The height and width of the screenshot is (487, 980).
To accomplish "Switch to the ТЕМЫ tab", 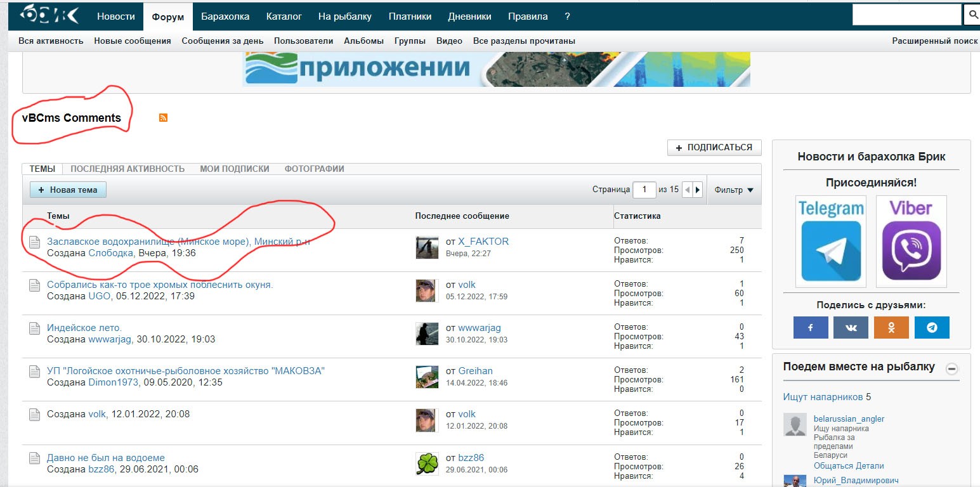I will pos(42,169).
